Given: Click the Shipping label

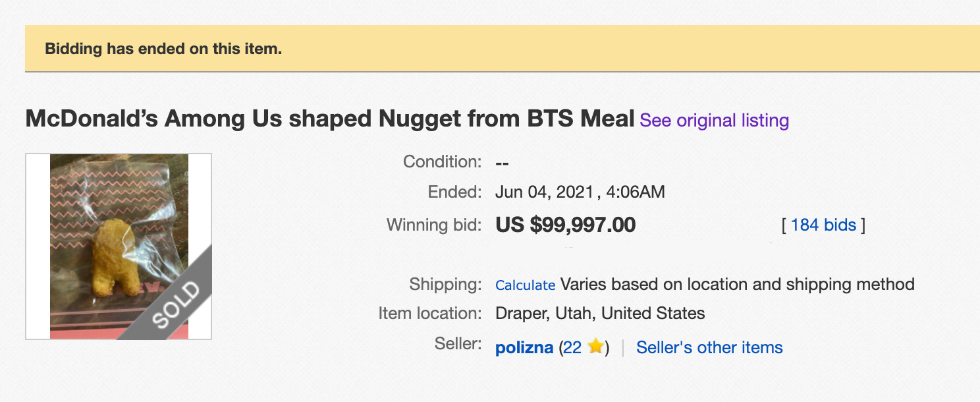Looking at the screenshot, I should 446,285.
